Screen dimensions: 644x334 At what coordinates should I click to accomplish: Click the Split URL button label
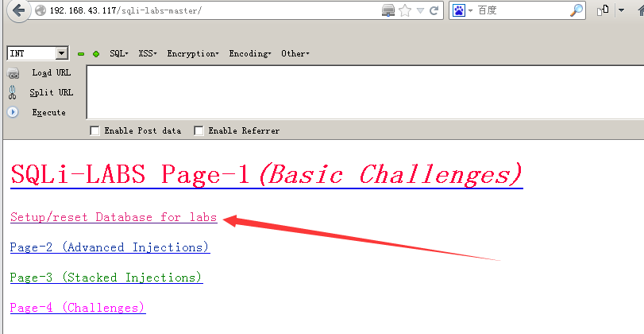coord(52,92)
